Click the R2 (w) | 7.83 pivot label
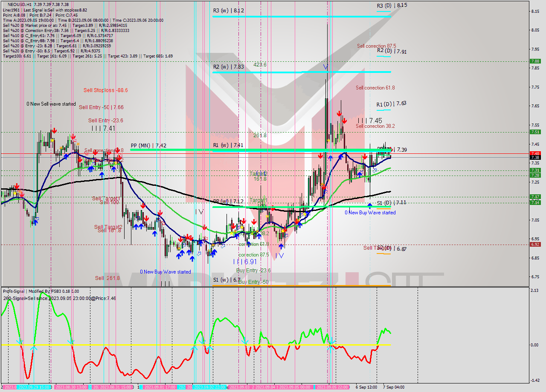Image resolution: width=546 pixels, height=392 pixels. tap(229, 67)
